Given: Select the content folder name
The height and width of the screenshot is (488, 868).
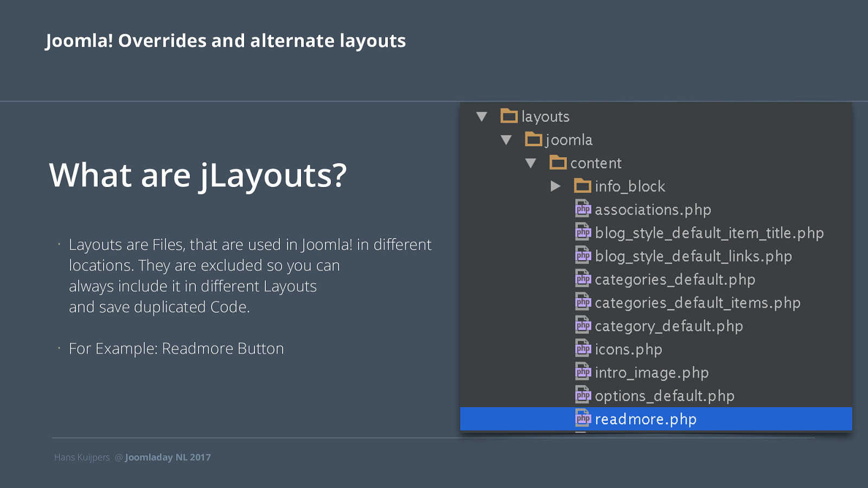Looking at the screenshot, I should coord(596,163).
